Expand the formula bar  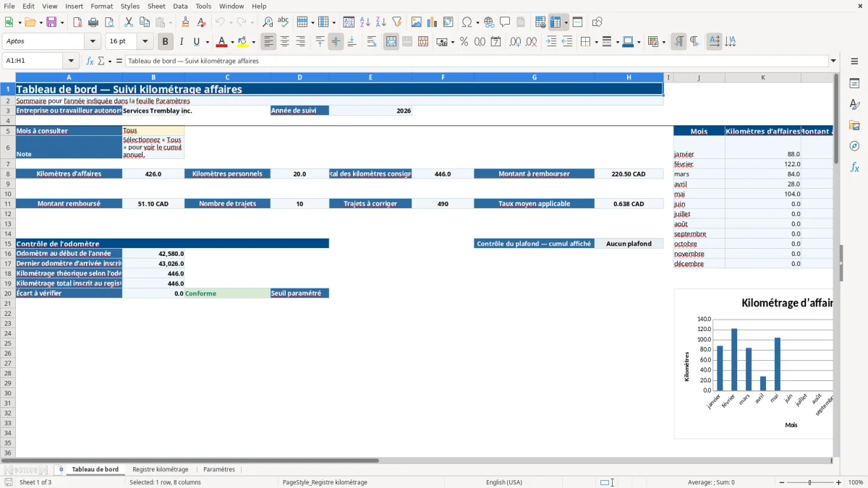click(834, 61)
